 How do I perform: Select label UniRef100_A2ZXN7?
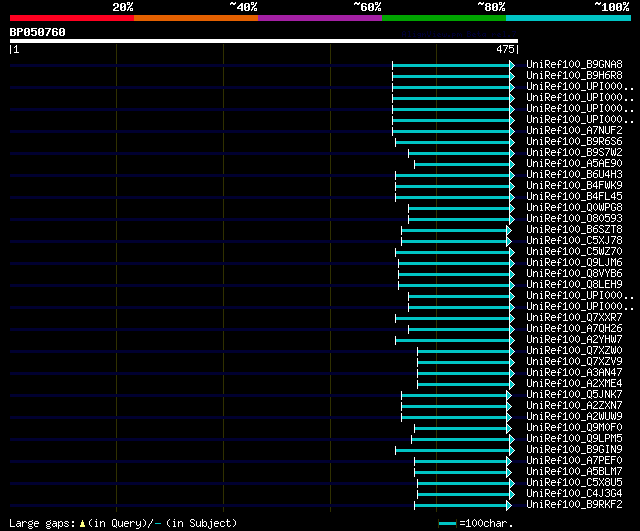tap(574, 406)
